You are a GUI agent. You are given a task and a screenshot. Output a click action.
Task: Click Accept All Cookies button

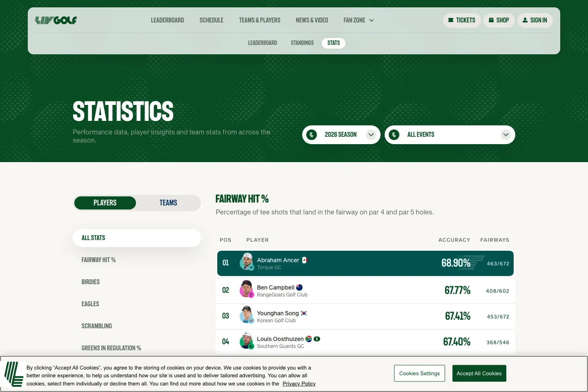pyautogui.click(x=479, y=373)
